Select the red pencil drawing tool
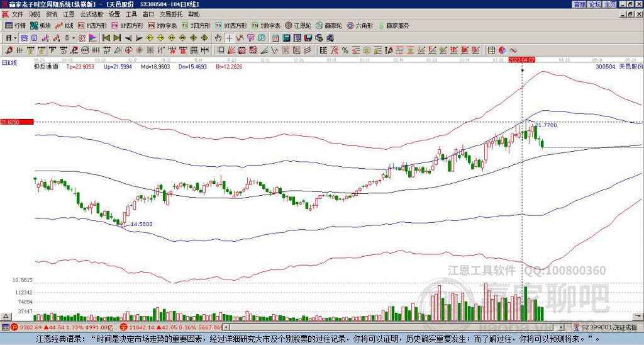 click(x=9, y=50)
